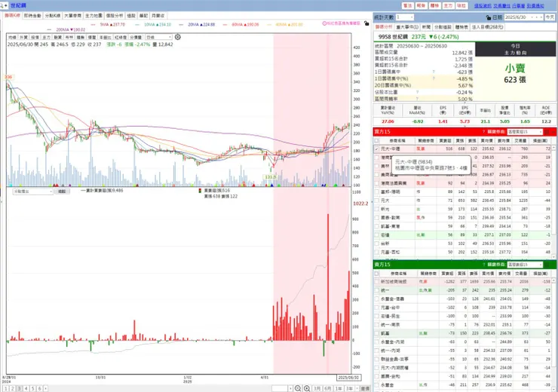558x392 pixels.
Task: Toggle the 外資 chart overlay button
Action: pos(23,37)
